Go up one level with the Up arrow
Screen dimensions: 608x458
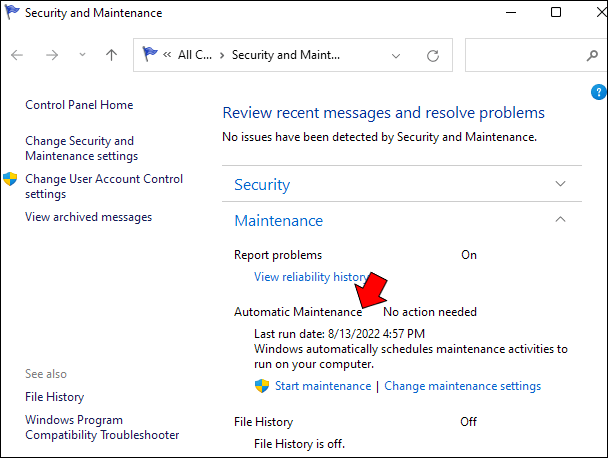(111, 55)
